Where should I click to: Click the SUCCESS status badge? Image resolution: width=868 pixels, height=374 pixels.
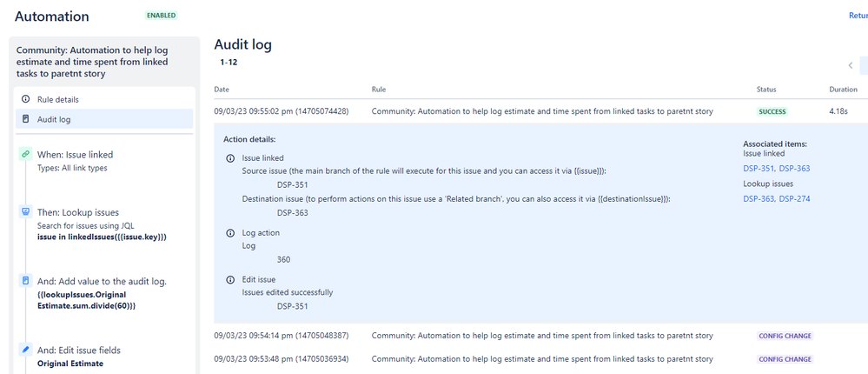[x=772, y=111]
